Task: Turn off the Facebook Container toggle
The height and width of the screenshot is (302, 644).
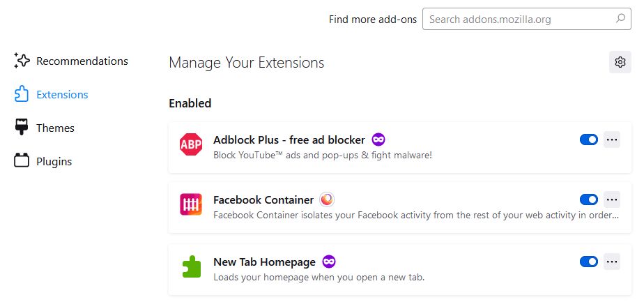Action: tap(589, 200)
